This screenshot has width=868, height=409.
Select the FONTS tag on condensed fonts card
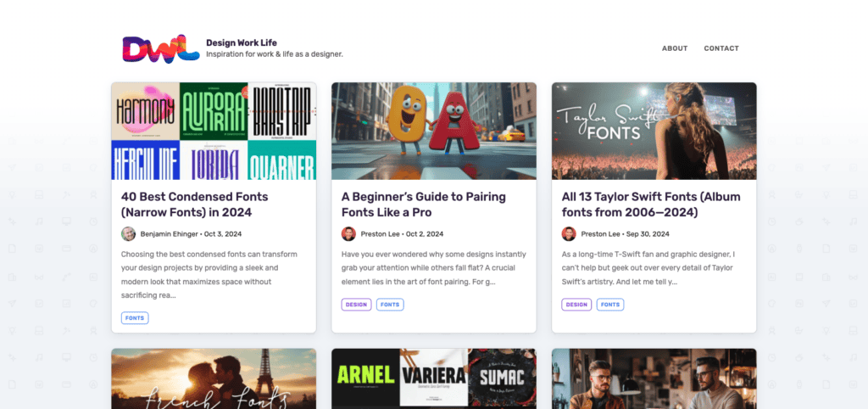[x=135, y=318]
